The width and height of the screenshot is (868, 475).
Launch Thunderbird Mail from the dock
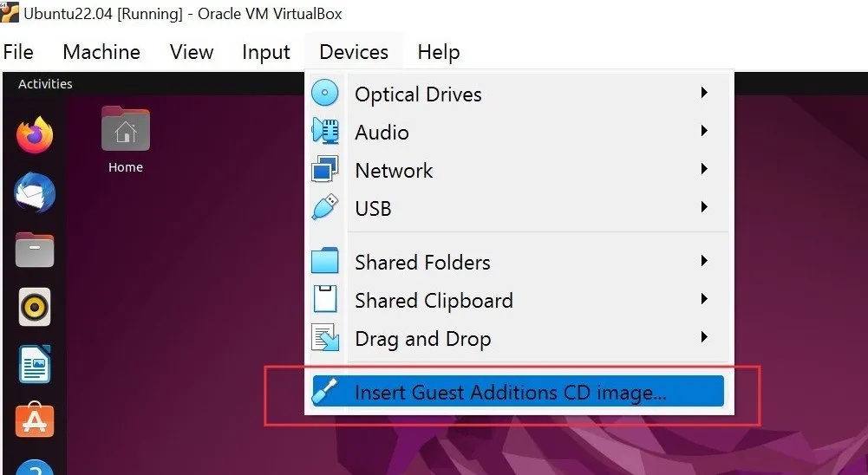pos(35,192)
